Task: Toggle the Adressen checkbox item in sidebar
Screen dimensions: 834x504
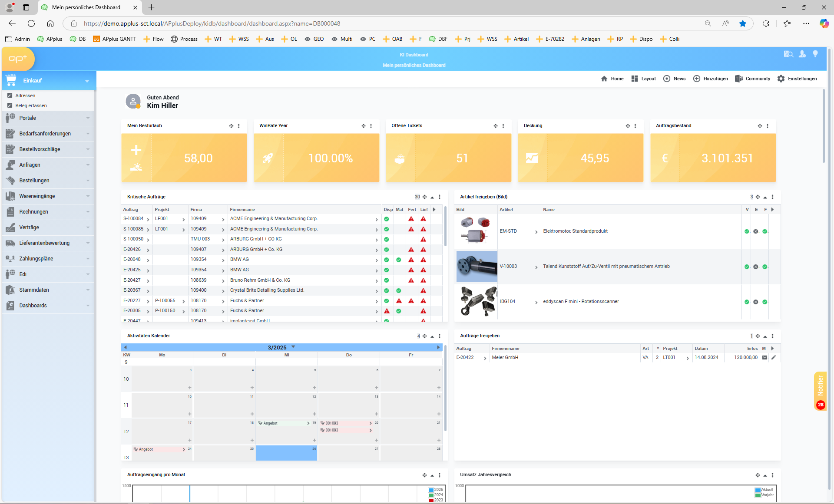Action: coord(10,96)
